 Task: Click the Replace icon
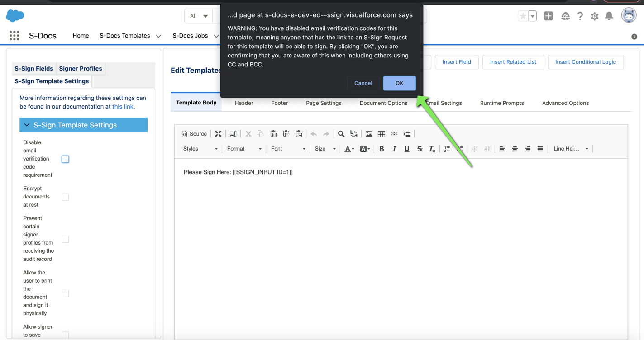tap(354, 134)
